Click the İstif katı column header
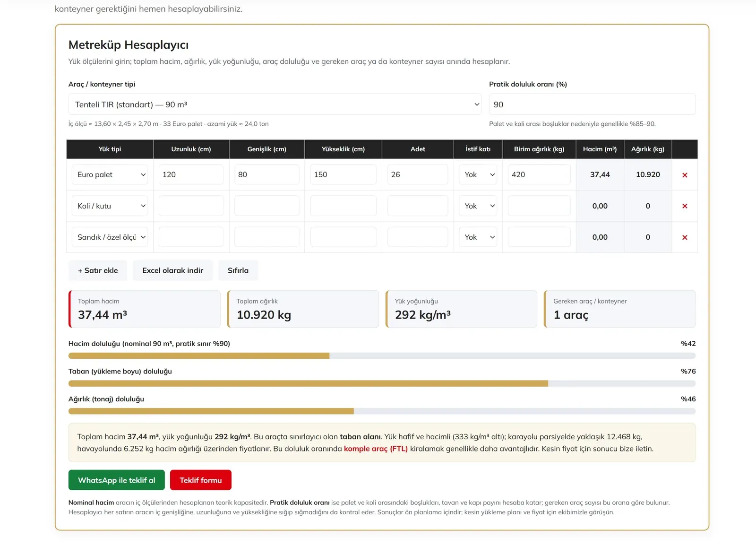The width and height of the screenshot is (756, 546). click(x=478, y=149)
